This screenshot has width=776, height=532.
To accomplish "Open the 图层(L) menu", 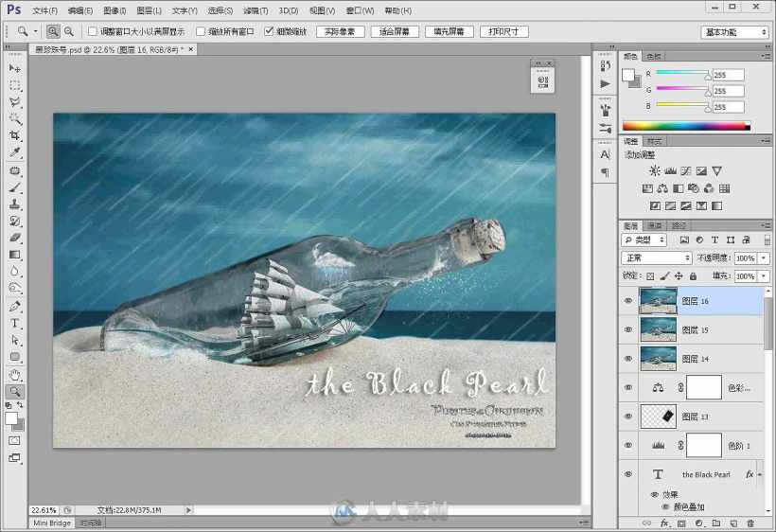I will point(149,10).
